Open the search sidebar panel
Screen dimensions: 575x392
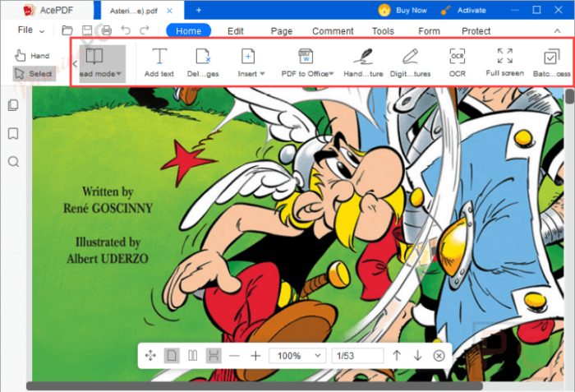pyautogui.click(x=13, y=162)
